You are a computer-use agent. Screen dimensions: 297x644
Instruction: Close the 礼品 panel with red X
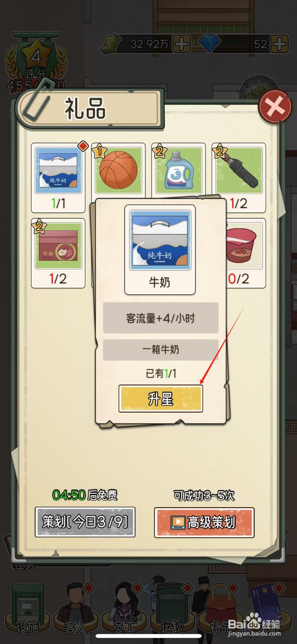click(x=275, y=107)
